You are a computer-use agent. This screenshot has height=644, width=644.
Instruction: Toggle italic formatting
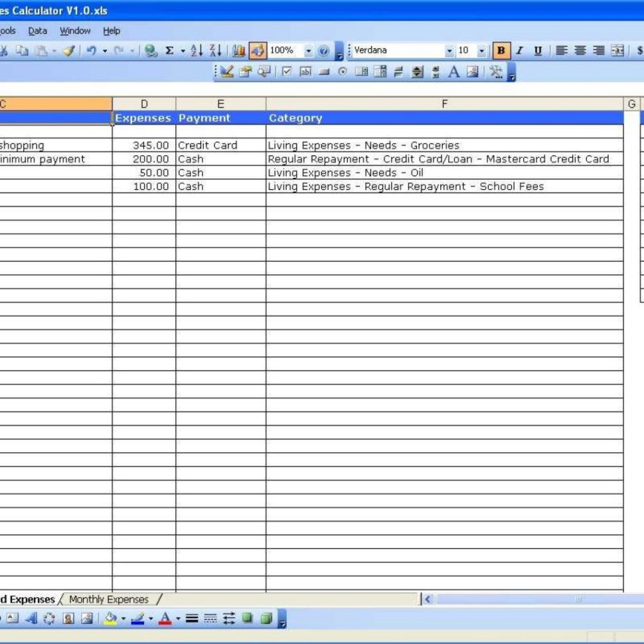coord(519,50)
